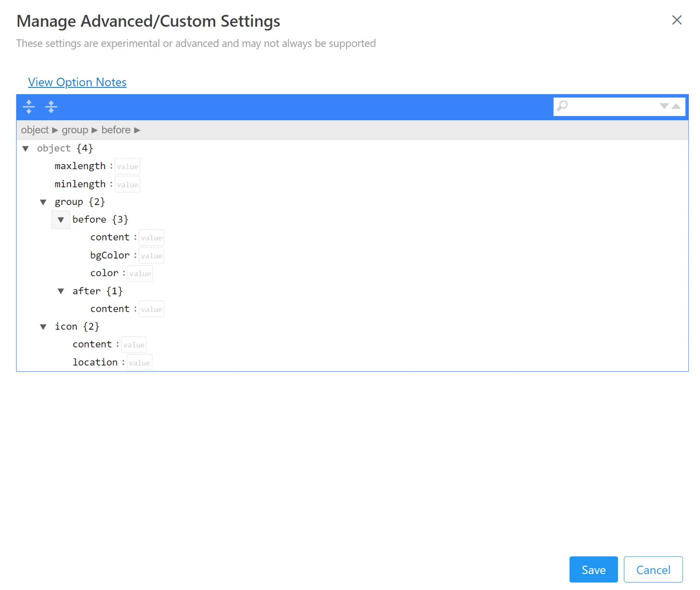Viewport: 700px width, 590px height.
Task: Click the collapse all fields icon
Action: tap(51, 107)
